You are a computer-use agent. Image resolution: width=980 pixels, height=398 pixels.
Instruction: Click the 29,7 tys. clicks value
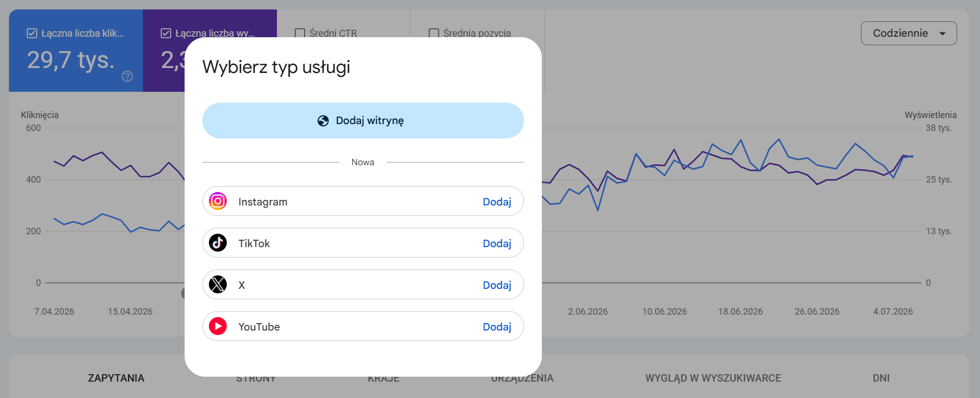click(x=70, y=60)
